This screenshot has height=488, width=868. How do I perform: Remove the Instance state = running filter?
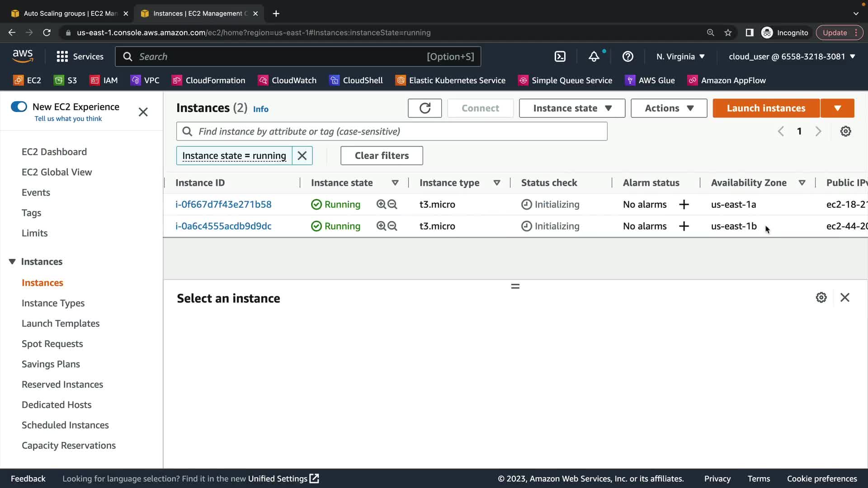point(302,156)
